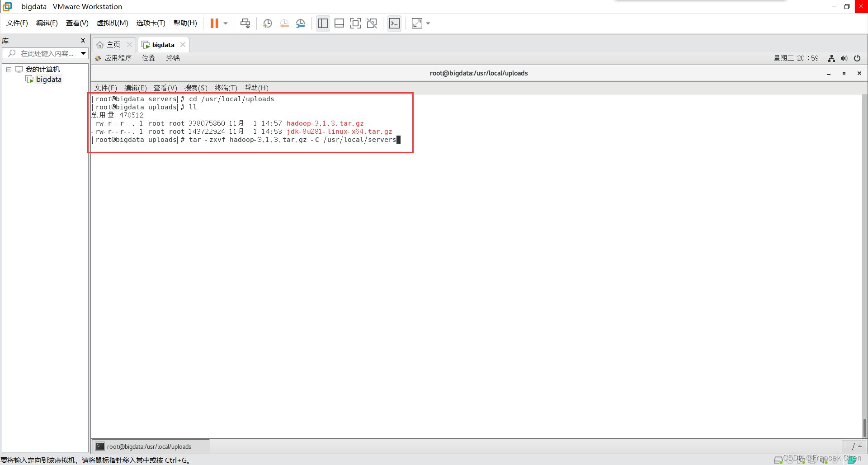
Task: Open the console view icon
Action: click(x=394, y=23)
